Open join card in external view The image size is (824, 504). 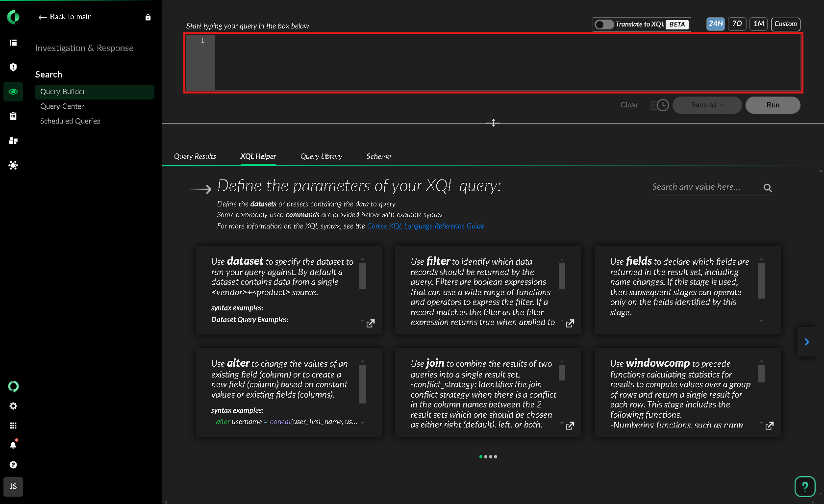(570, 426)
